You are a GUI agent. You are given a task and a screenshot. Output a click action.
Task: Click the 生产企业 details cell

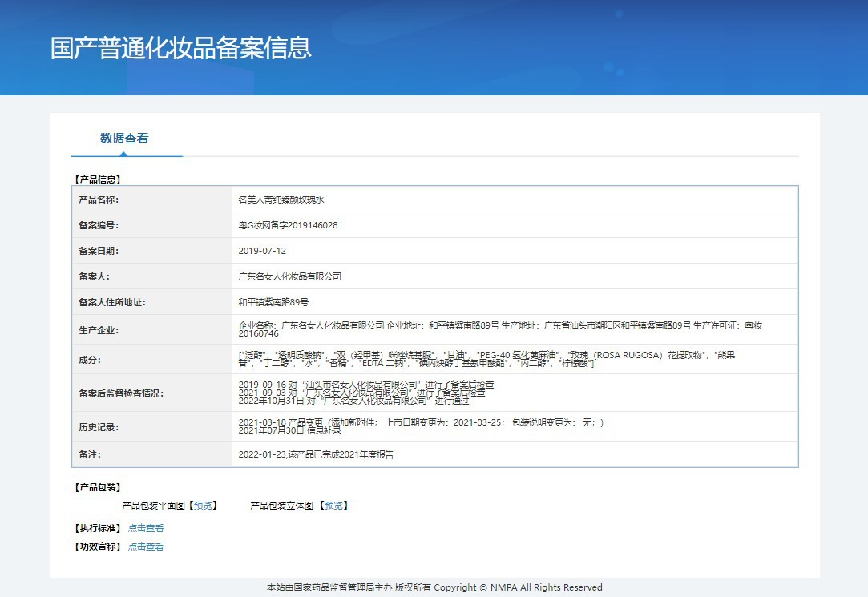point(515,330)
